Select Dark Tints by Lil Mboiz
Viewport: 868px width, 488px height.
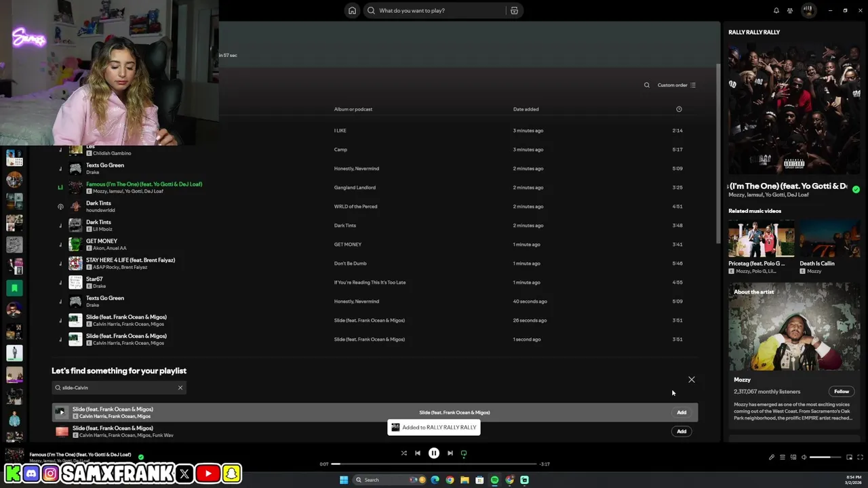pos(375,225)
